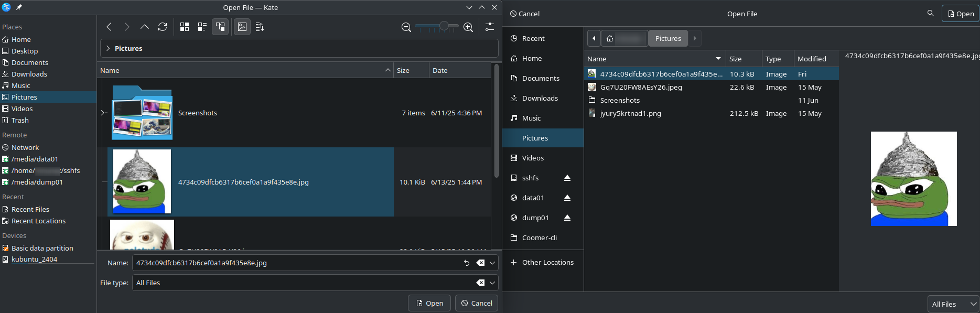Expand the Name field history dropdown
Screen dimensions: 980x313
(492, 263)
